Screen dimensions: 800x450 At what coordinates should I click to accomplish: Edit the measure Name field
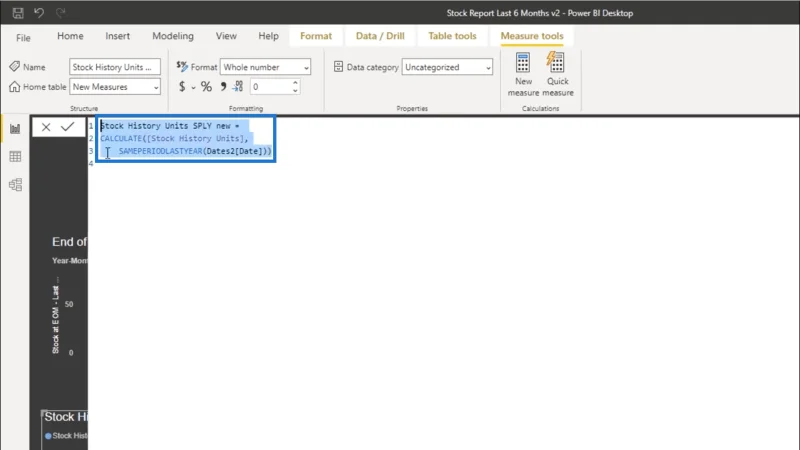(x=115, y=67)
